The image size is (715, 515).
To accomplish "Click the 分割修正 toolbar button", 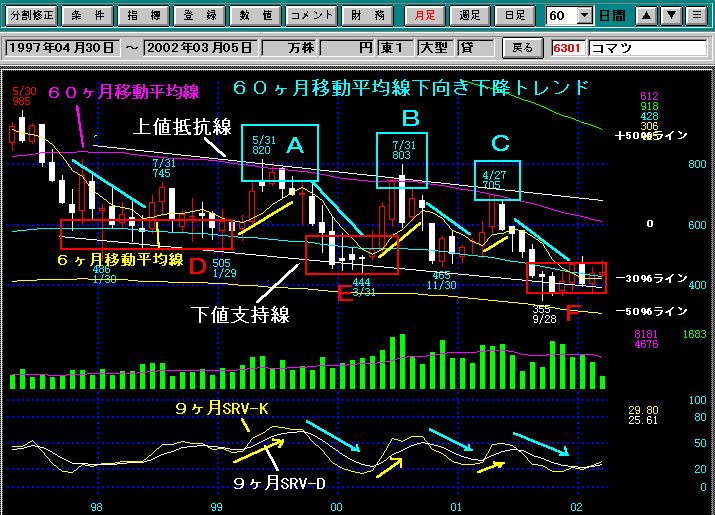I will (x=30, y=16).
